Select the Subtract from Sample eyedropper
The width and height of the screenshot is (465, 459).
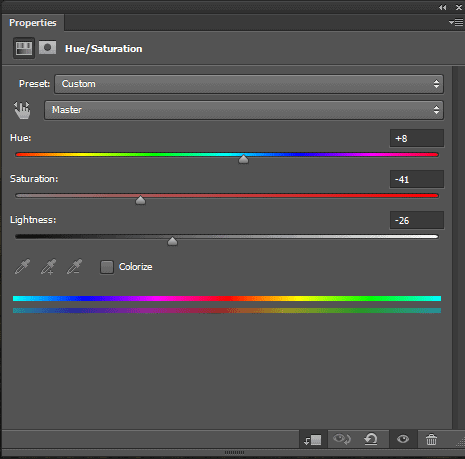coord(74,267)
